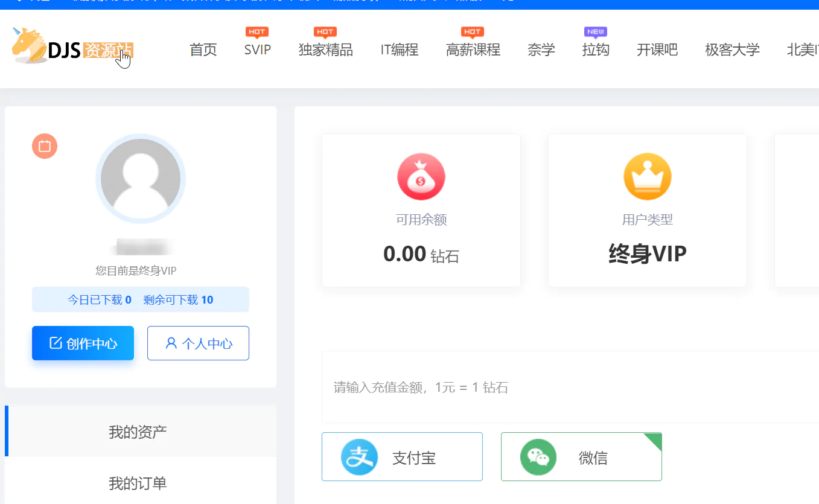
Task: Click the 用户类型 label
Action: tap(648, 220)
